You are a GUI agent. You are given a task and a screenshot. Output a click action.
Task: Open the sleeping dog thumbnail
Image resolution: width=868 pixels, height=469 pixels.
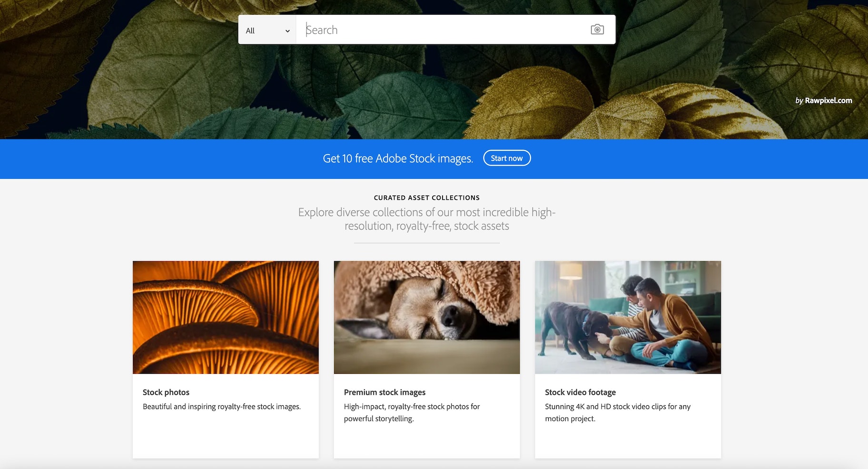coord(426,317)
